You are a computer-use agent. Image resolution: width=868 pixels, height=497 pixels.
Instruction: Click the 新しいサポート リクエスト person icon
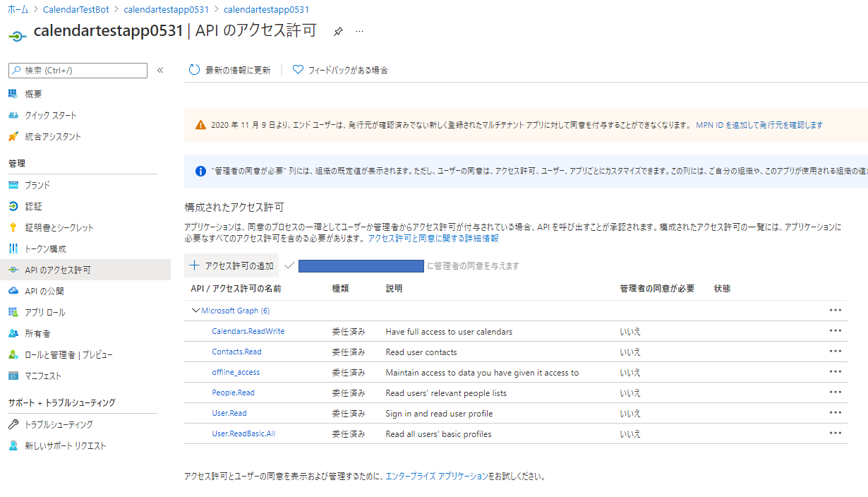[13, 445]
